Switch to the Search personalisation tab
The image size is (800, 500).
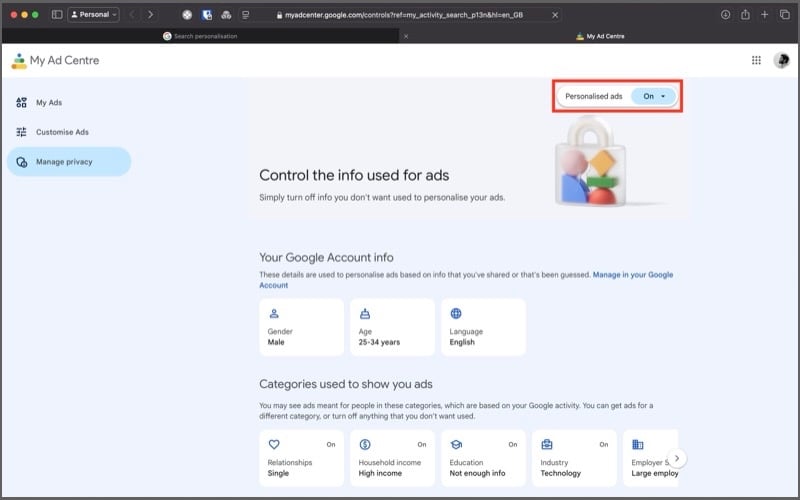[x=201, y=36]
